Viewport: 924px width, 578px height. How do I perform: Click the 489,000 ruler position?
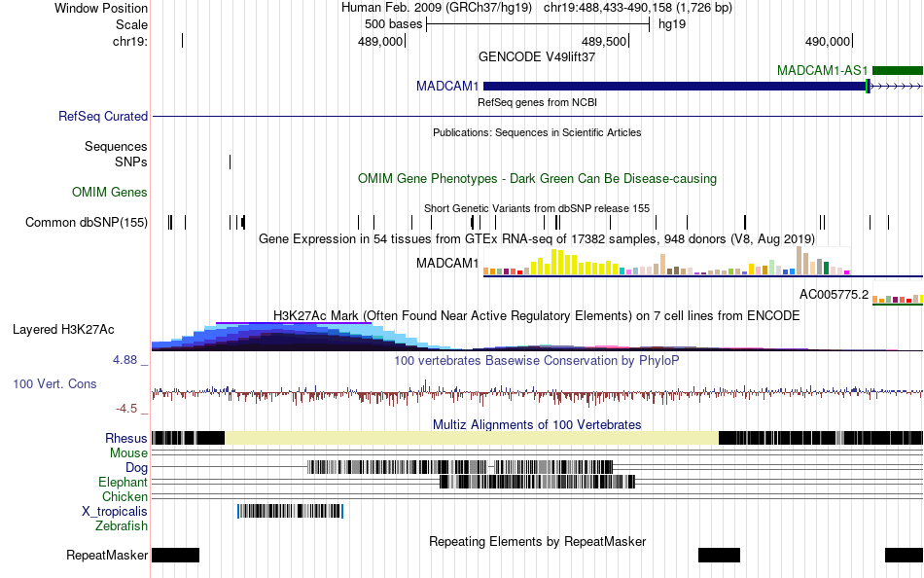click(380, 41)
